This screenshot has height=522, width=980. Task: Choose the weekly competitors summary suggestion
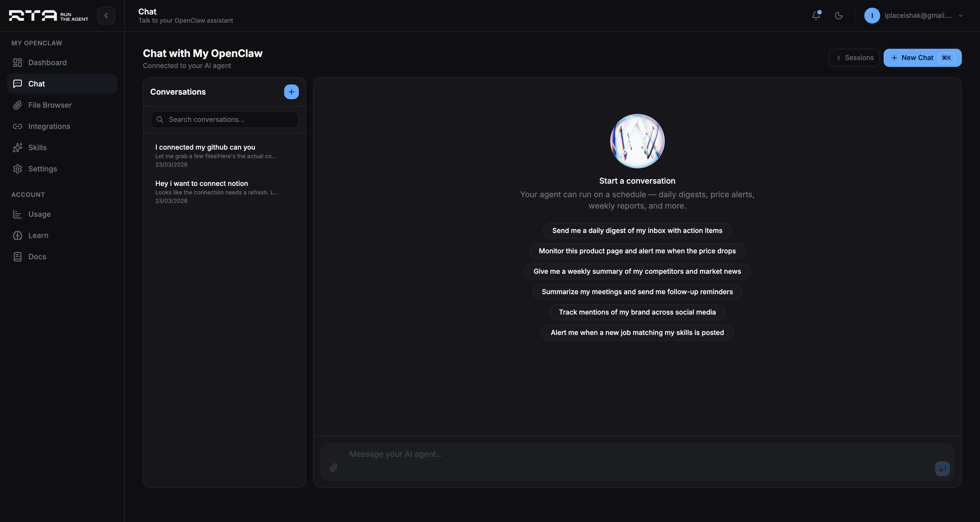(637, 271)
